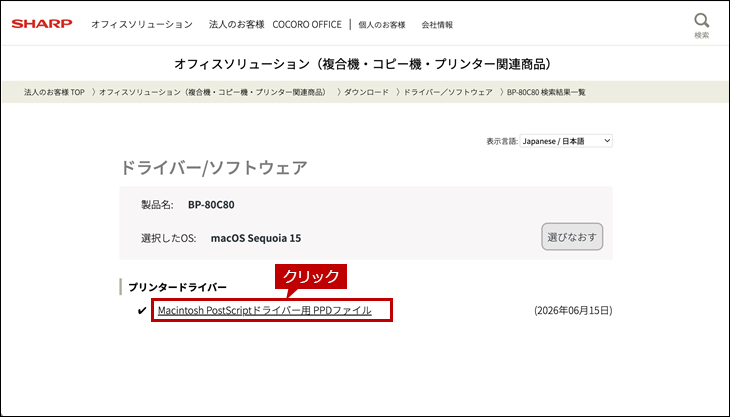Open オフィスソリューション in top navigation

[142, 24]
